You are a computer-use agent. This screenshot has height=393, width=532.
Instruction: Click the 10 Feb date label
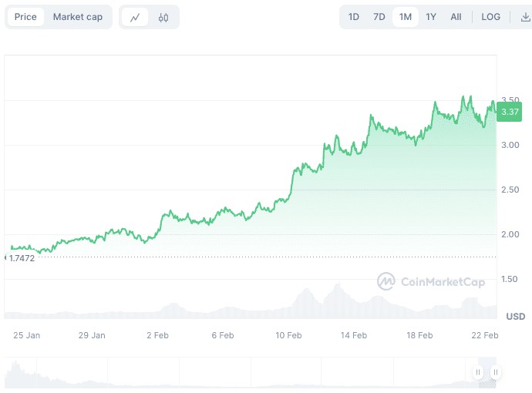tap(288, 335)
